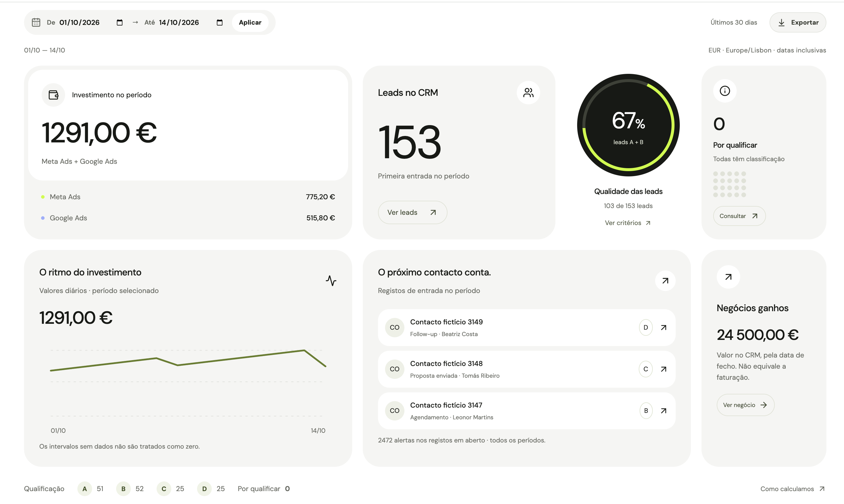Click the Meta Ads value 775,20 €
The width and height of the screenshot is (844, 504).
click(x=320, y=197)
